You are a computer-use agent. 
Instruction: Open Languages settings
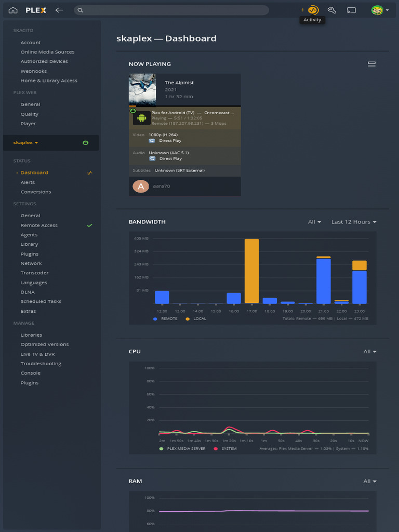[34, 283]
